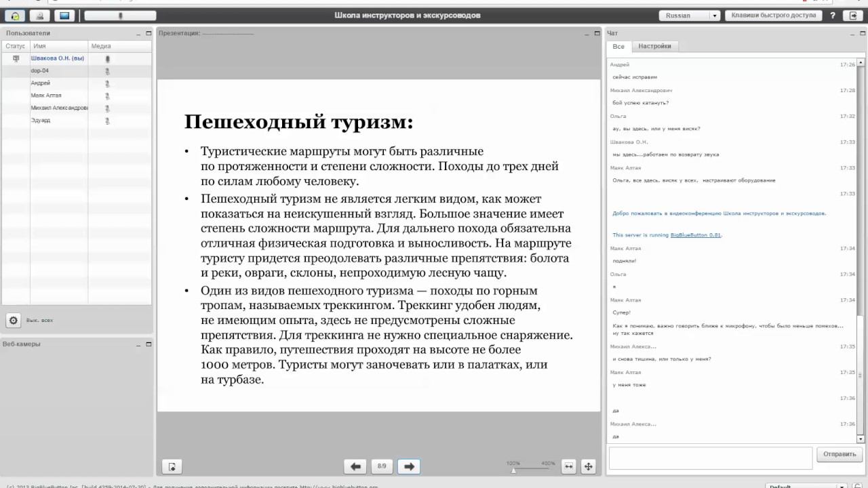Click the desktop sharing screen icon

[x=64, y=16]
